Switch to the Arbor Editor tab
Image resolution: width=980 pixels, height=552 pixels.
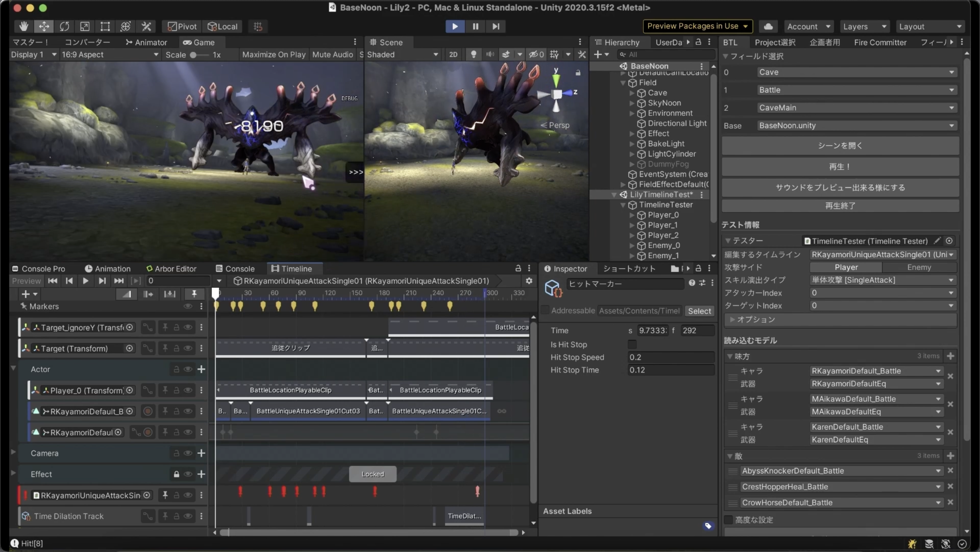[x=171, y=269]
